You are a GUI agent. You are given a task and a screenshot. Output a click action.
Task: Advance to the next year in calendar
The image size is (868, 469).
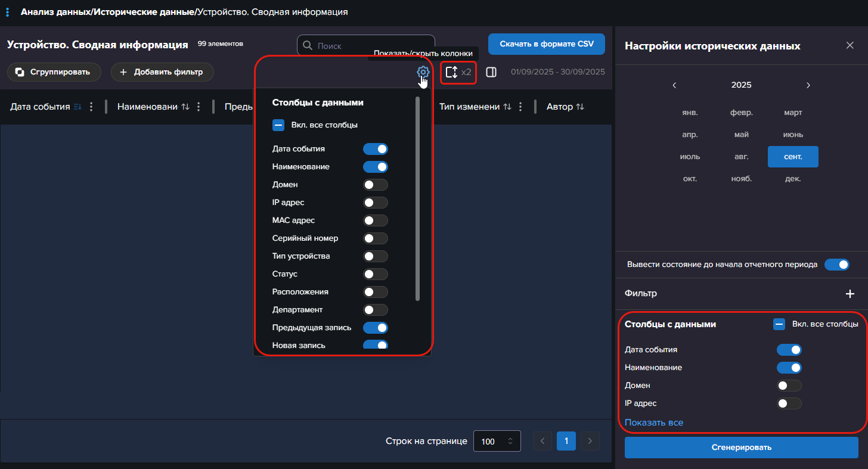click(808, 85)
